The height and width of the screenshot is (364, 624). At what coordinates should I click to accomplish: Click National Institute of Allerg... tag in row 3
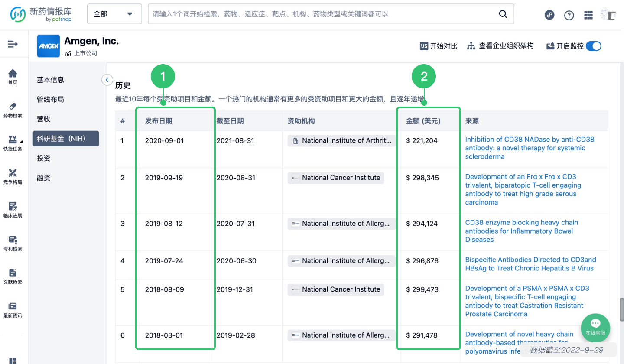(x=341, y=224)
